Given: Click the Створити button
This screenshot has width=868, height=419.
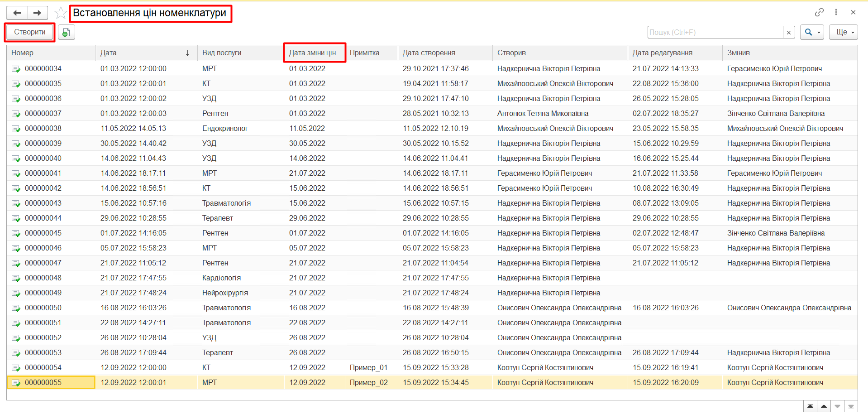Looking at the screenshot, I should 30,32.
